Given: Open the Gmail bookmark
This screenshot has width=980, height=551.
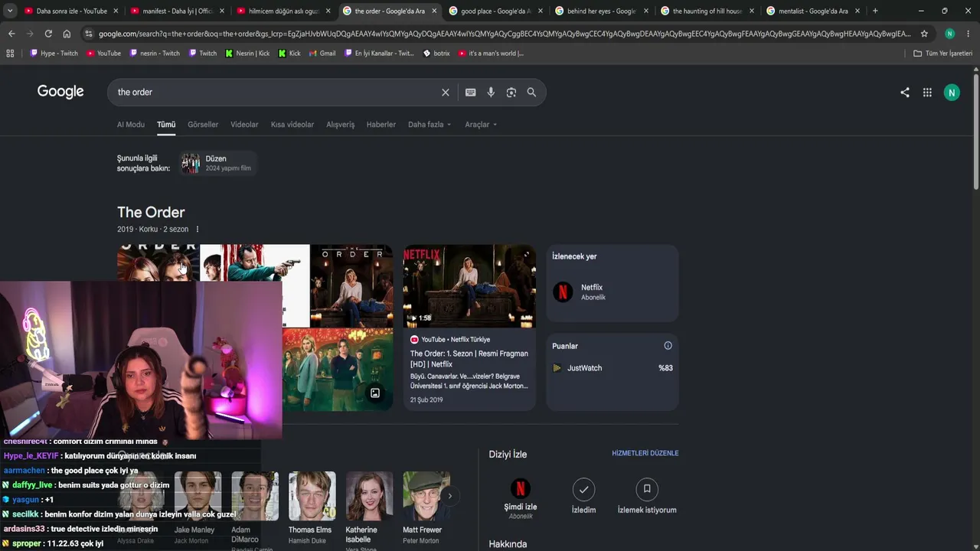Looking at the screenshot, I should coord(322,54).
